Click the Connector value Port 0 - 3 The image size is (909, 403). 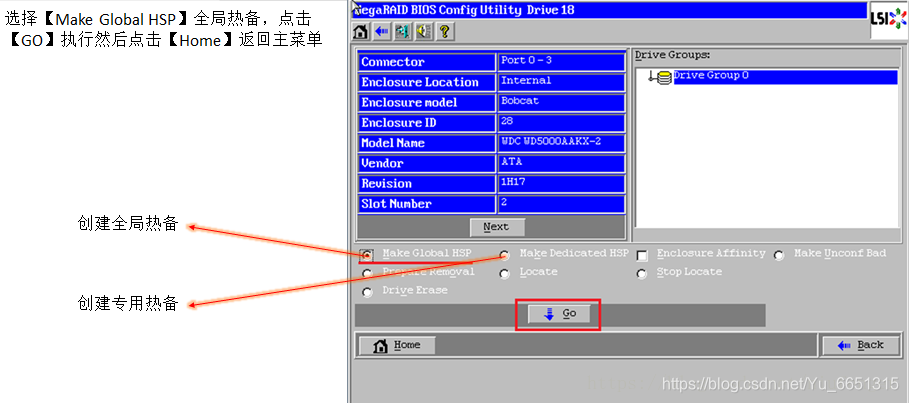point(561,62)
